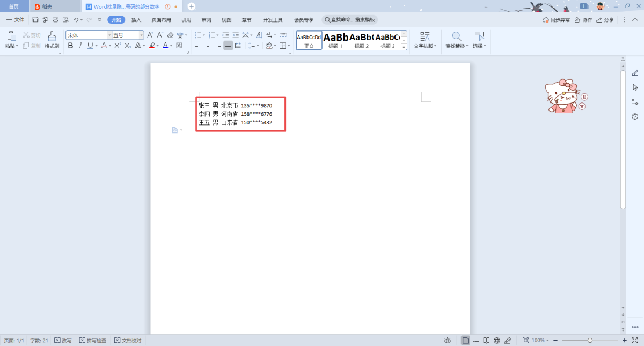Click the search commands (查找命令) box
This screenshot has width=644, height=346.
pos(350,20)
